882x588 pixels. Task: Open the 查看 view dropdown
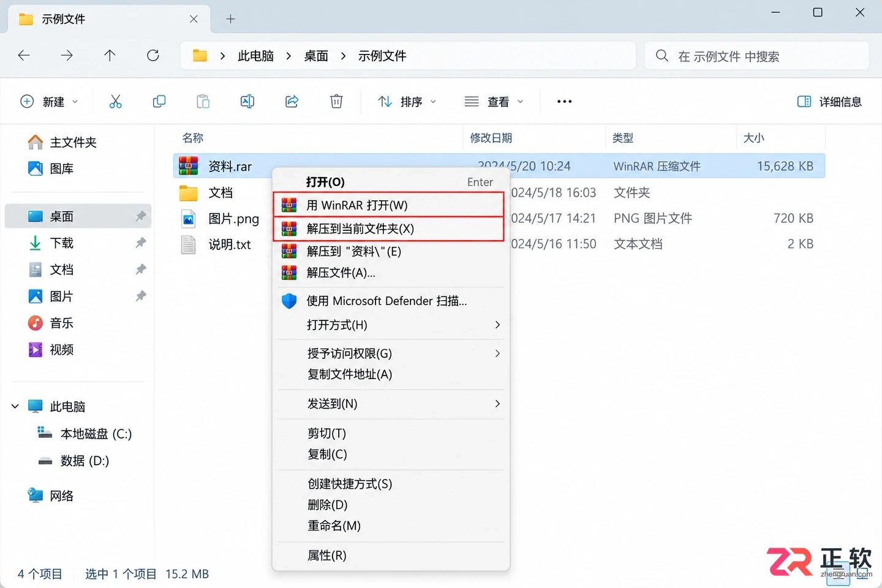pyautogui.click(x=494, y=102)
